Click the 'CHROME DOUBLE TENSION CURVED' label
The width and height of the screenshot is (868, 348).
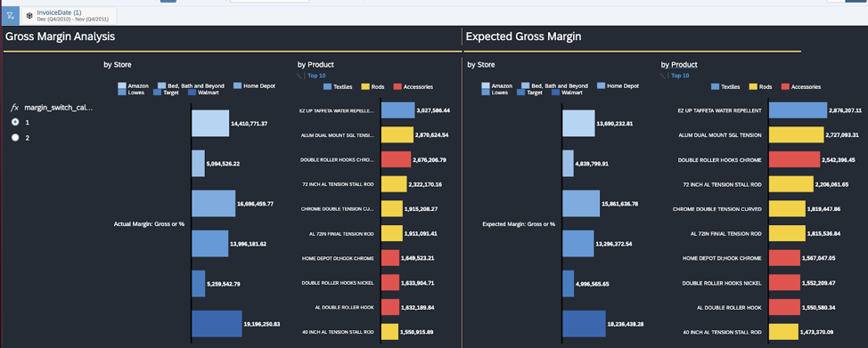pos(717,209)
